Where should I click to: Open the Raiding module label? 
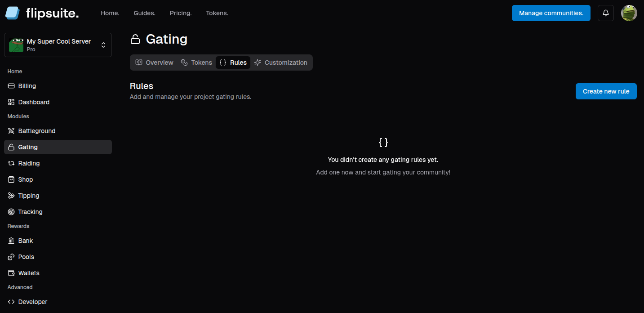[x=29, y=163]
